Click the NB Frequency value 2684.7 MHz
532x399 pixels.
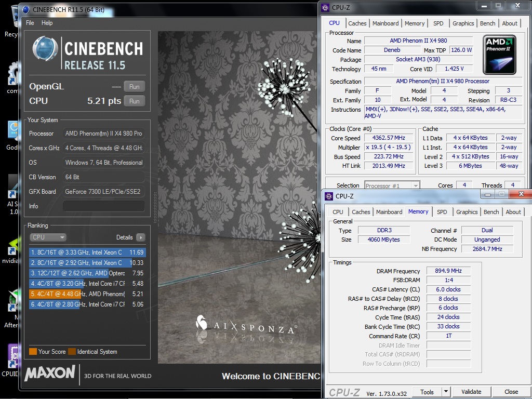[x=487, y=249]
